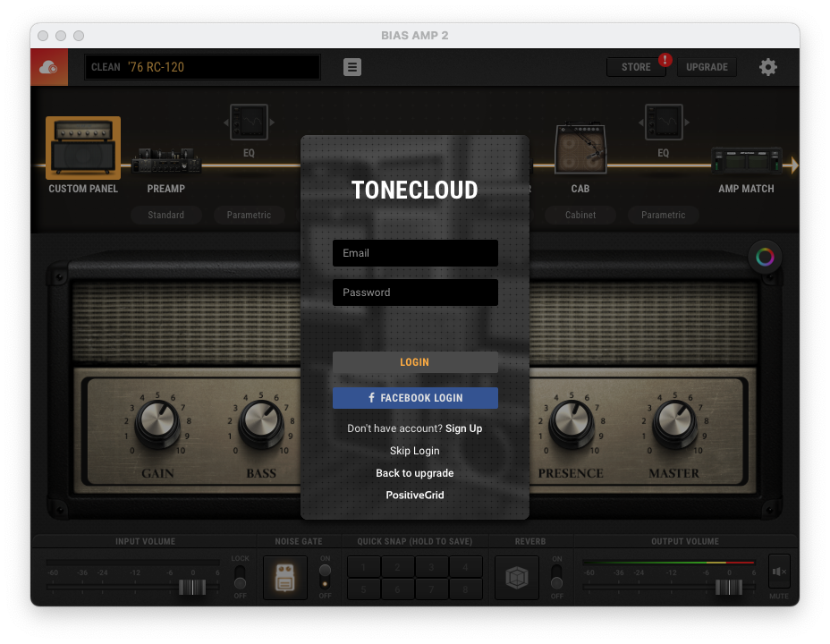830x644 pixels.
Task: Open the EQ module after Preamp
Action: [249, 123]
